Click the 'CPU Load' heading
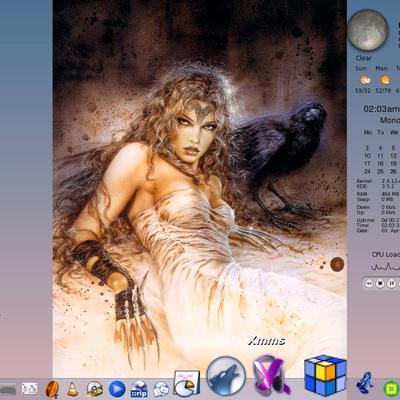The height and width of the screenshot is (400, 400). (x=386, y=254)
